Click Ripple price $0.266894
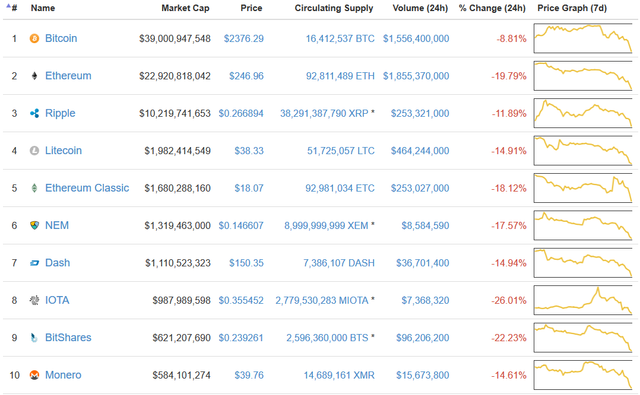This screenshot has width=640, height=395. tap(241, 113)
